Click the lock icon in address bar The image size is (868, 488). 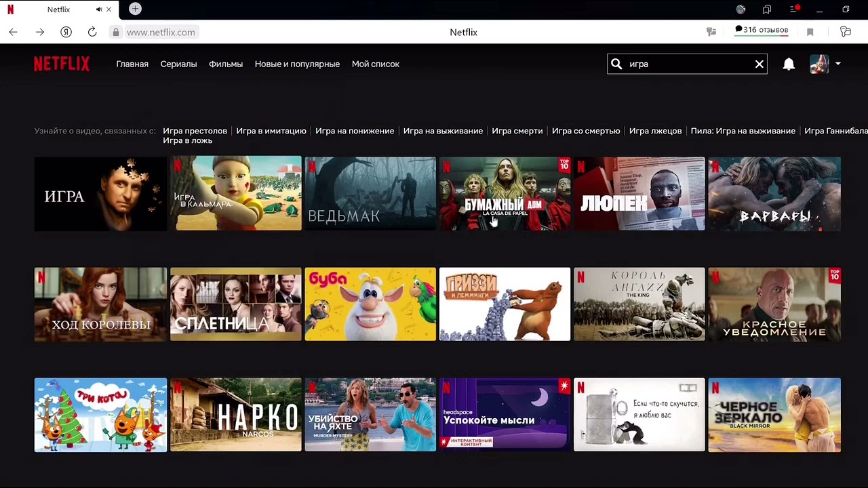point(116,32)
